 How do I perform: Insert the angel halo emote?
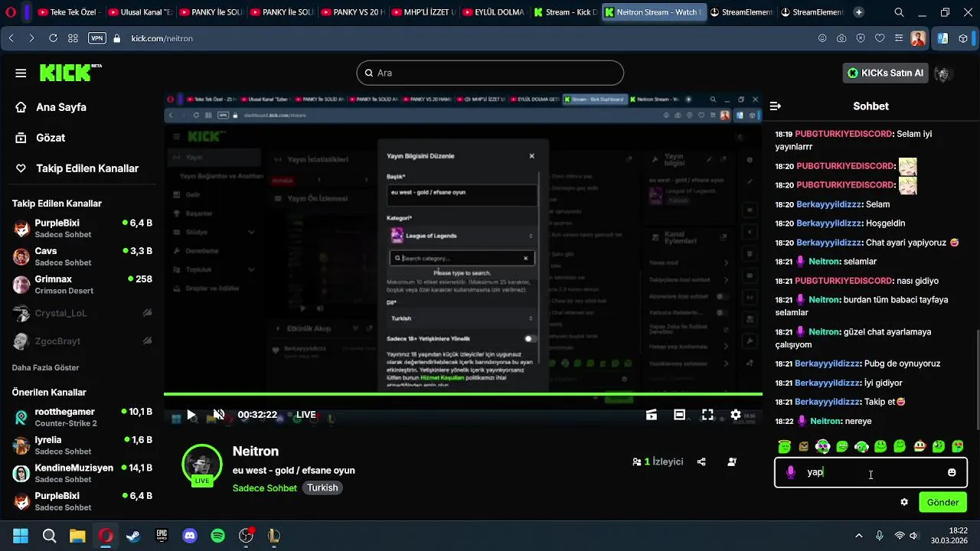[784, 446]
